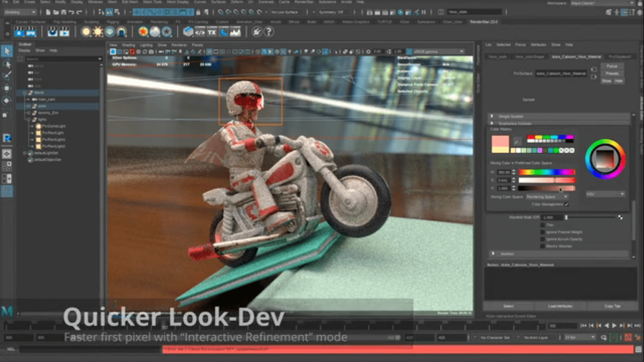This screenshot has height=362, width=644.
Task: Click the plug-in connector shelf icon
Action: 257,32
